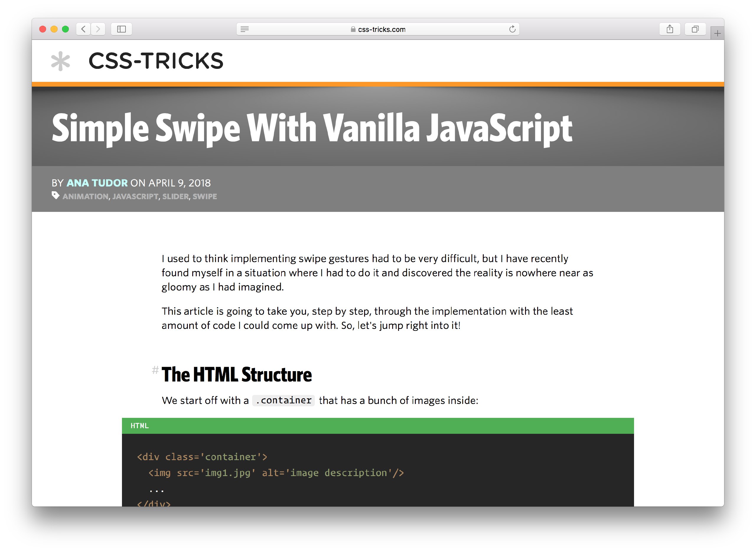The height and width of the screenshot is (552, 756).
Task: Open the JAVASCRIPT tag link
Action: click(x=135, y=197)
